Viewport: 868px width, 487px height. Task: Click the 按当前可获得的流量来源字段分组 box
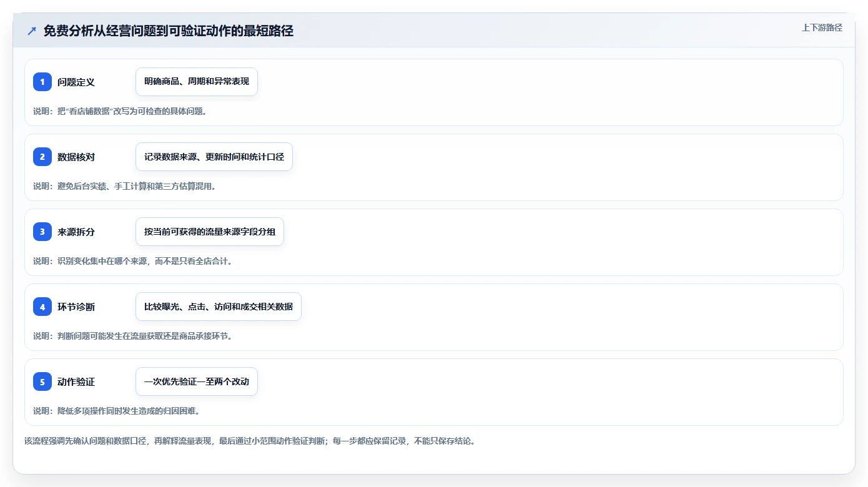click(x=210, y=232)
